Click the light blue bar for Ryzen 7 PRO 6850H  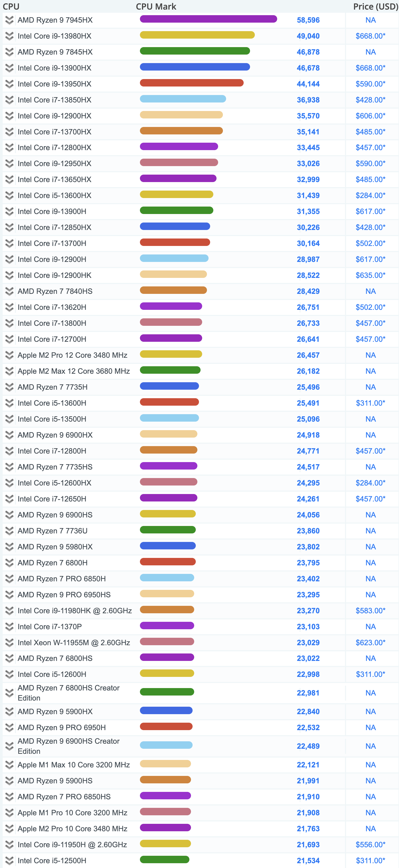point(167,578)
